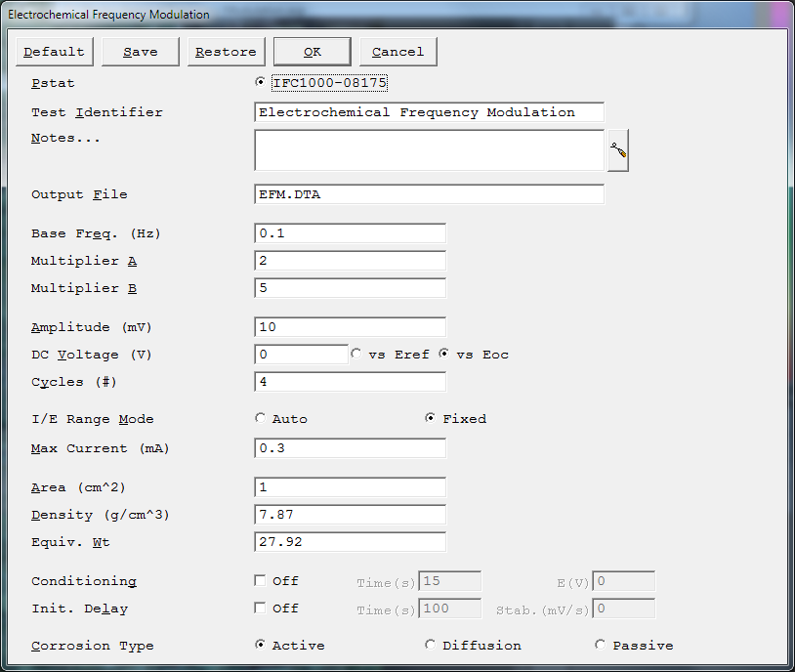Click the Init. Delay Time(s) field

[449, 609]
